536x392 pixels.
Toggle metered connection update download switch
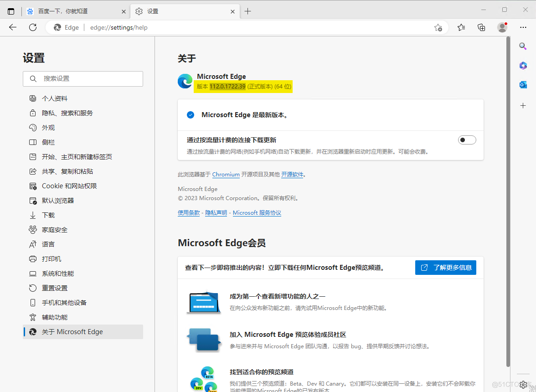467,140
